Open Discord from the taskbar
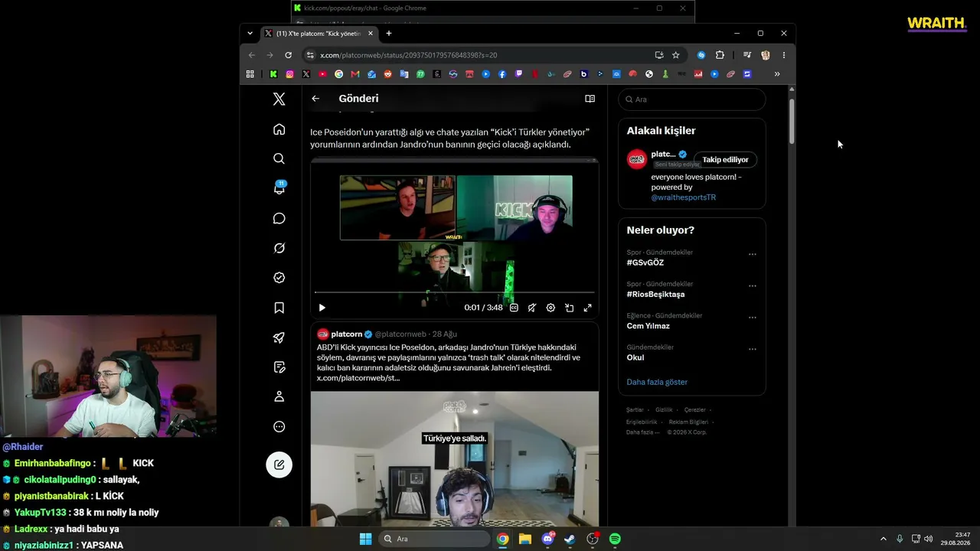This screenshot has width=980, height=551. (547, 539)
